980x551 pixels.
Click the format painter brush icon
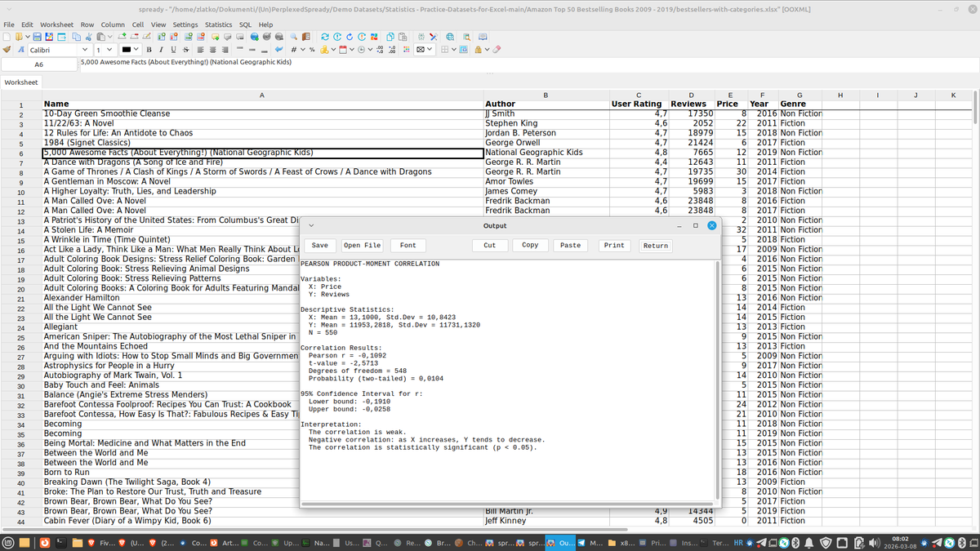point(6,50)
